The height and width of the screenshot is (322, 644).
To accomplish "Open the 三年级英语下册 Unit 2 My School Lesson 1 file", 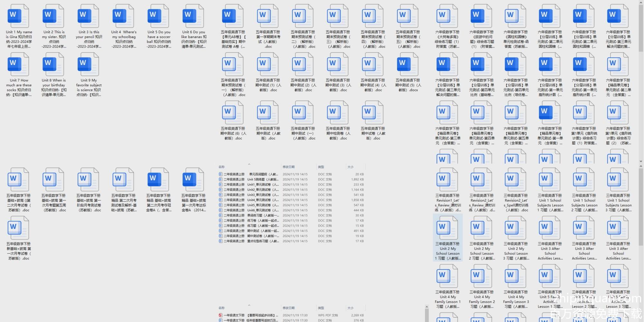I will pyautogui.click(x=447, y=229).
